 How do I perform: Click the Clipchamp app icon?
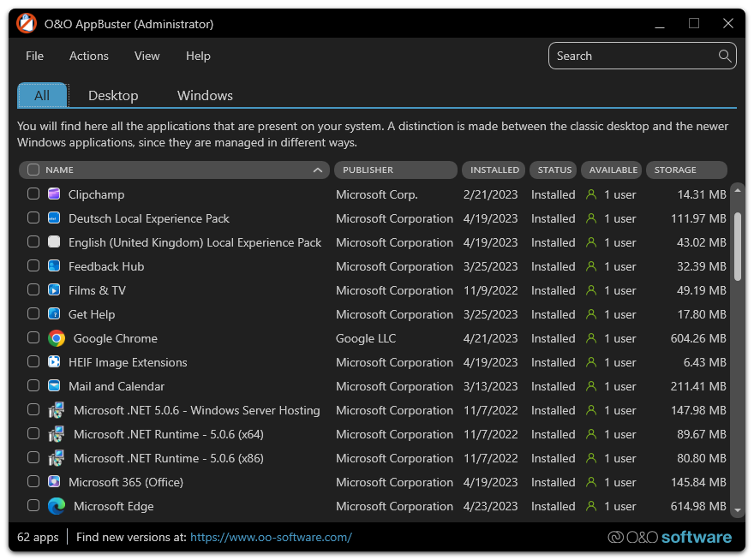pos(54,194)
